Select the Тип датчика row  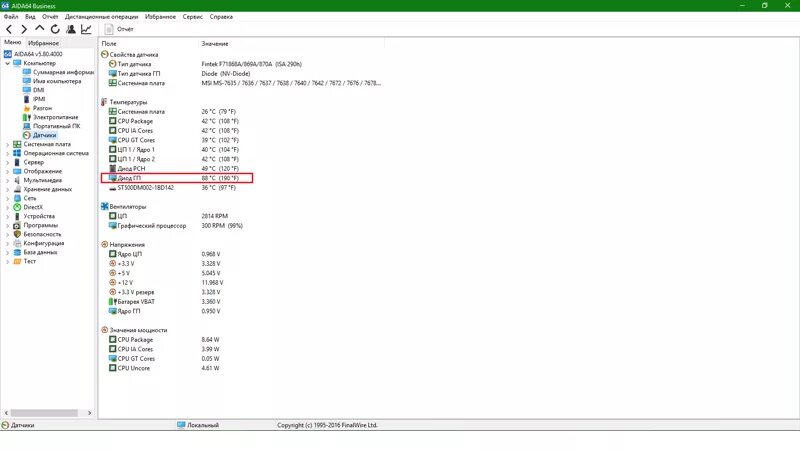pyautogui.click(x=206, y=64)
